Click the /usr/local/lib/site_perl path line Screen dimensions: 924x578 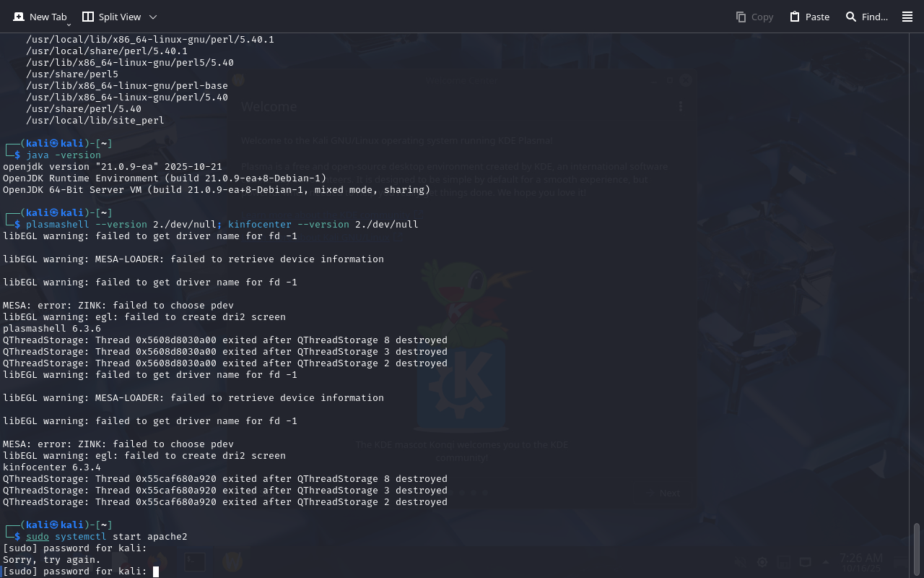pos(95,121)
